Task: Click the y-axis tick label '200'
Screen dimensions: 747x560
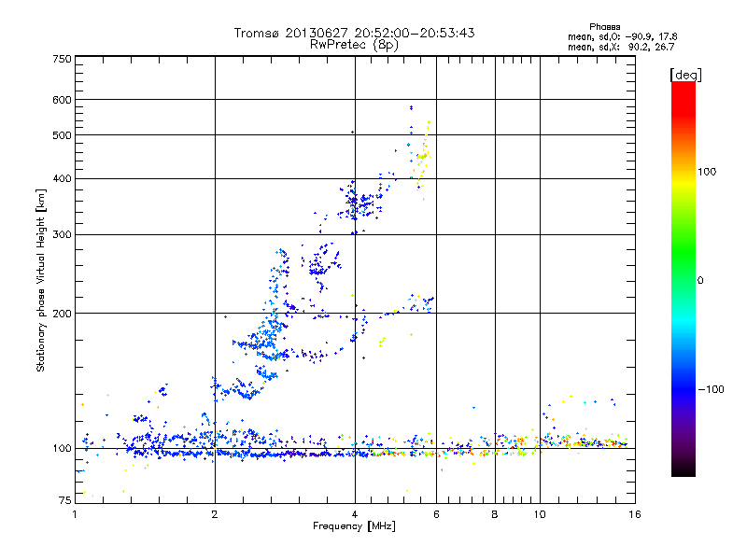Action: coord(63,314)
